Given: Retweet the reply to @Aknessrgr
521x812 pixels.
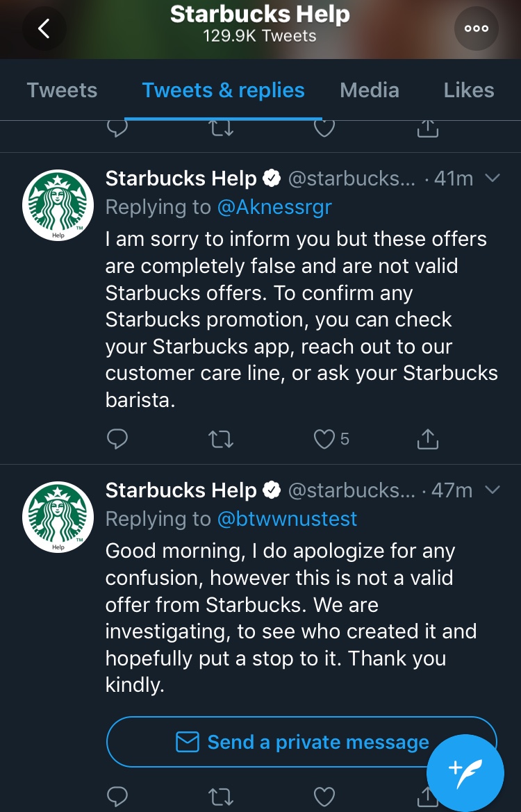Looking at the screenshot, I should click(221, 439).
